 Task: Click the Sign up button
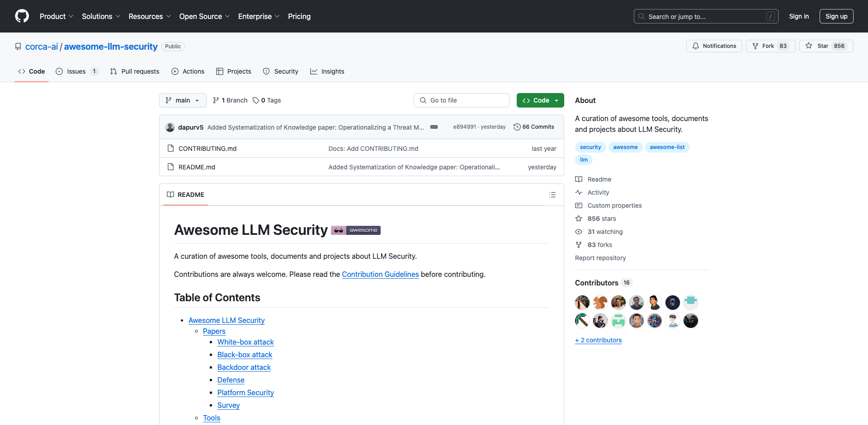click(x=836, y=16)
